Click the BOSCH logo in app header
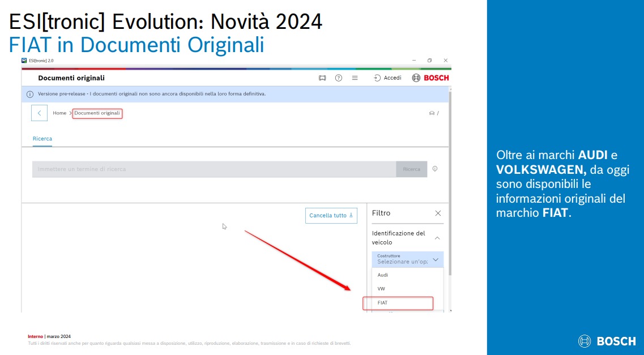Image resolution: width=644 pixels, height=355 pixels. click(x=430, y=78)
